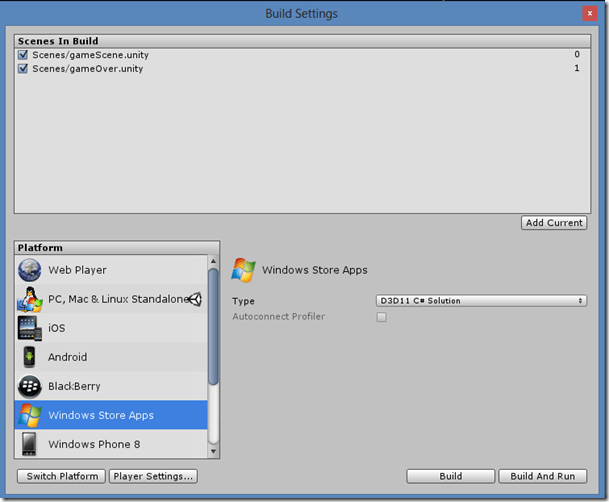Select the PC, Mac & Linux Standalone icon
This screenshot has width=609, height=502.
click(30, 299)
